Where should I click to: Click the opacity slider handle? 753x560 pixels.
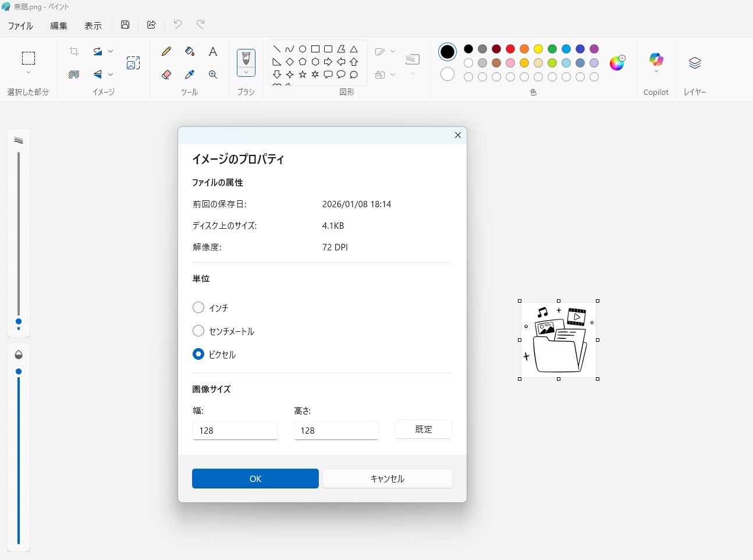[19, 371]
